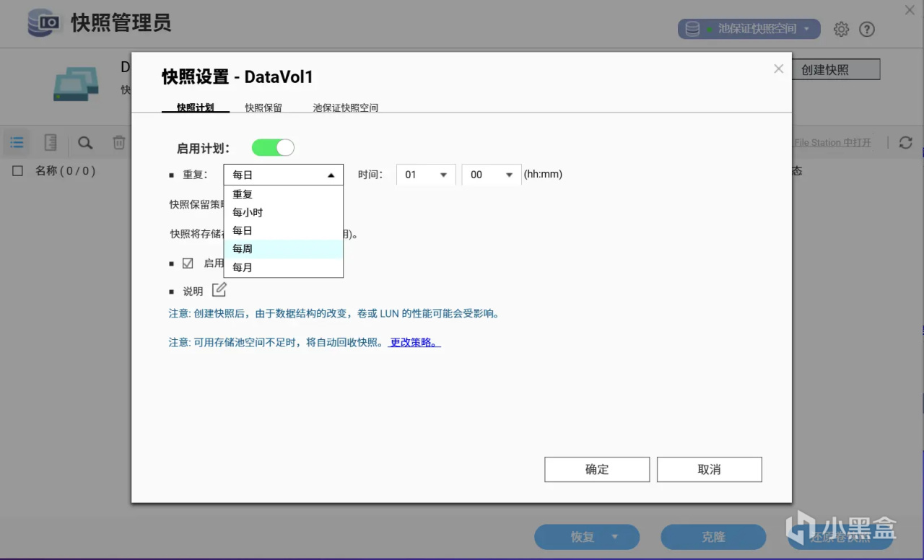Open the 快照保留 tab
Screen dimensions: 924x560
(x=263, y=108)
